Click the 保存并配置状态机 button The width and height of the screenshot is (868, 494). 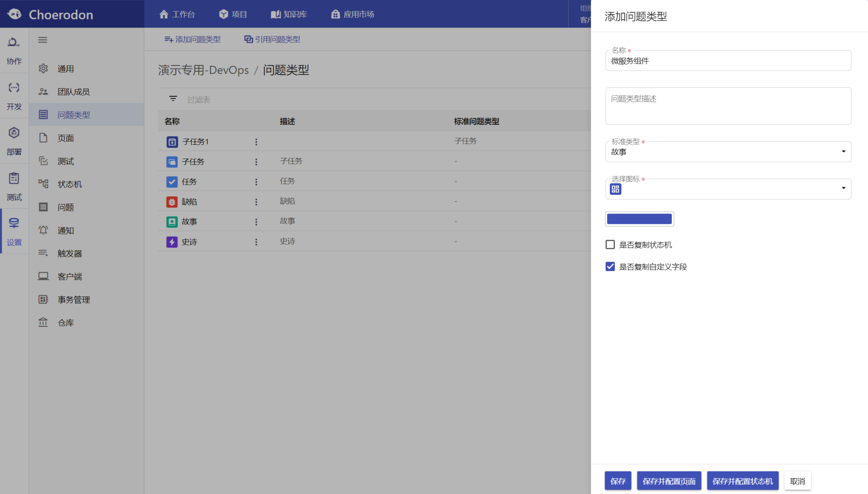(x=743, y=481)
